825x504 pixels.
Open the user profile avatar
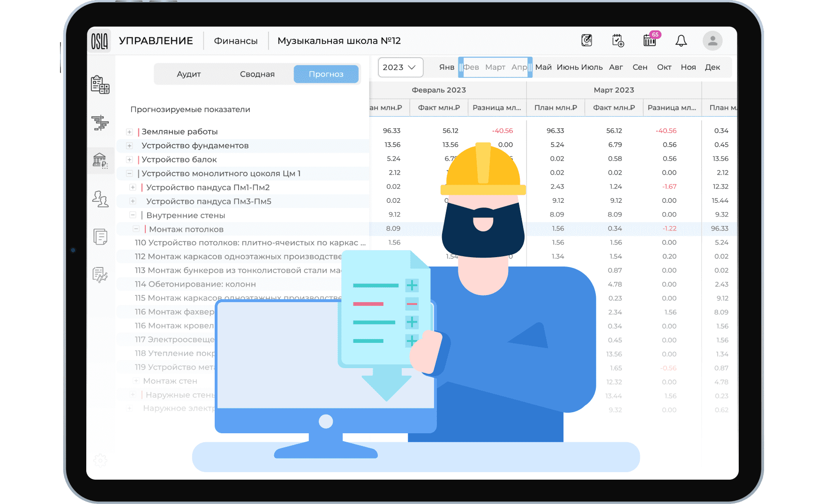(x=712, y=41)
